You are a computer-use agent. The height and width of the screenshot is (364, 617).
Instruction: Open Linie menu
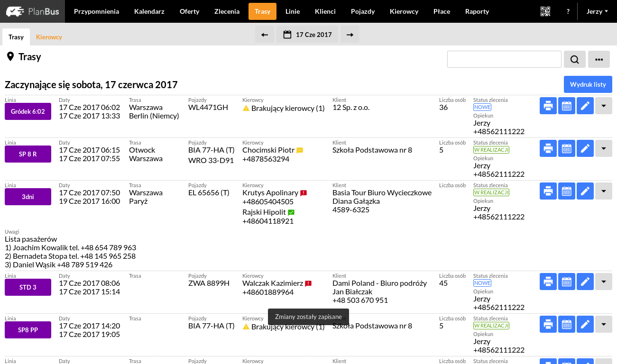[x=293, y=11]
